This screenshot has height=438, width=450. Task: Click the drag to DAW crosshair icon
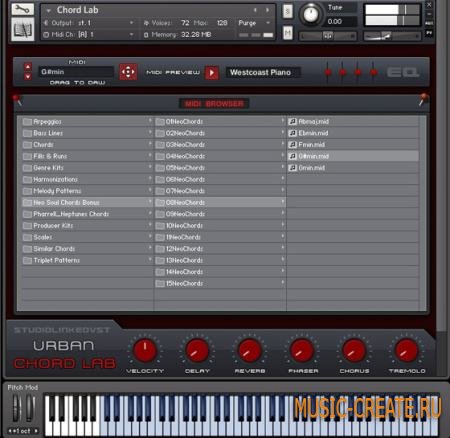(128, 72)
